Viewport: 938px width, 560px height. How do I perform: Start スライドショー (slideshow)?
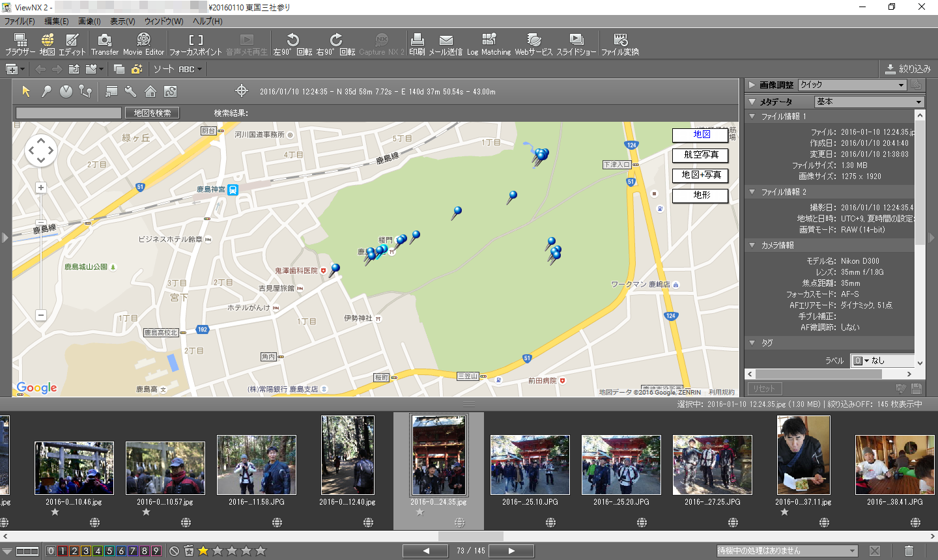point(576,44)
